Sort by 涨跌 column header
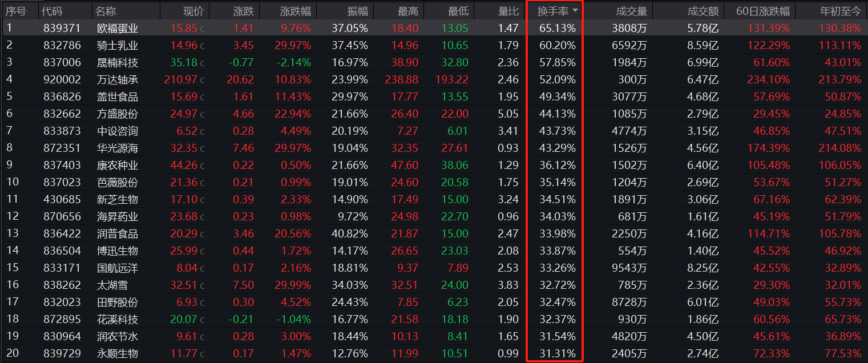The height and width of the screenshot is (363, 868). click(244, 11)
